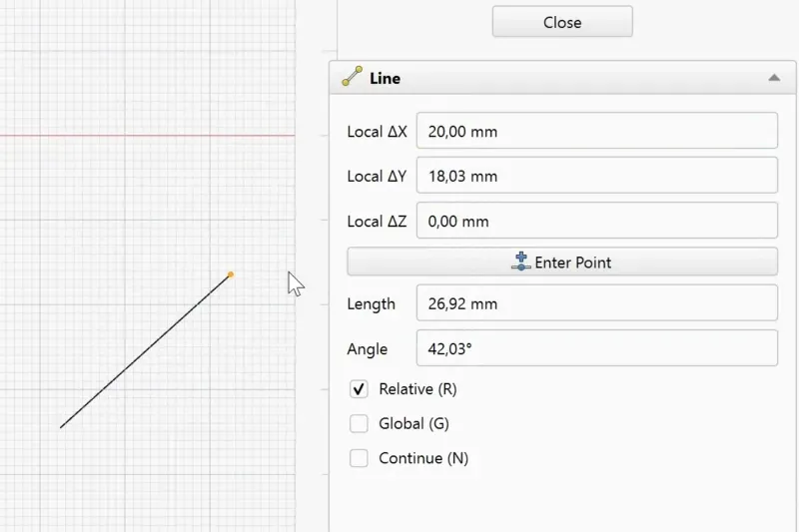Screen dimensions: 799x532
Task: Click the Local ΔX field showing 20,00 mm
Action: 596,131
